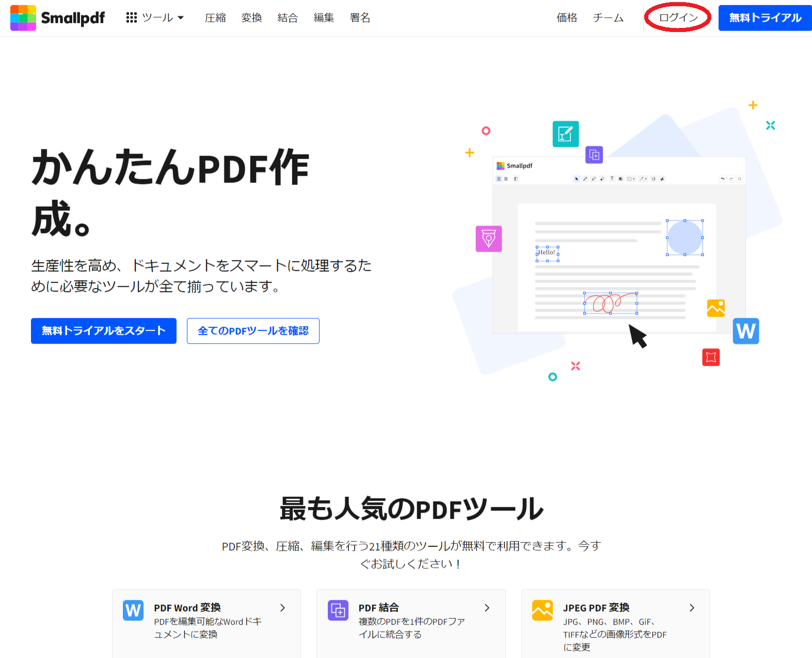Expand the ツール dropdown arrow

click(181, 18)
